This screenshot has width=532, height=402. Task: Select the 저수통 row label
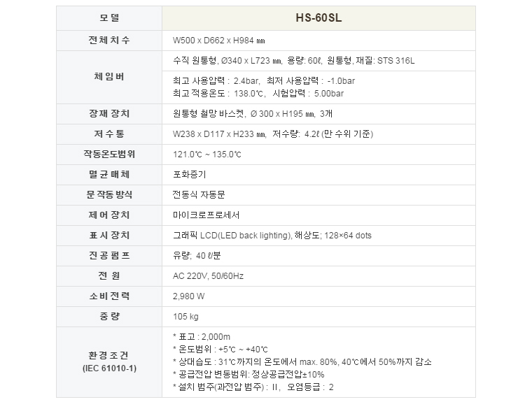pyautogui.click(x=109, y=134)
